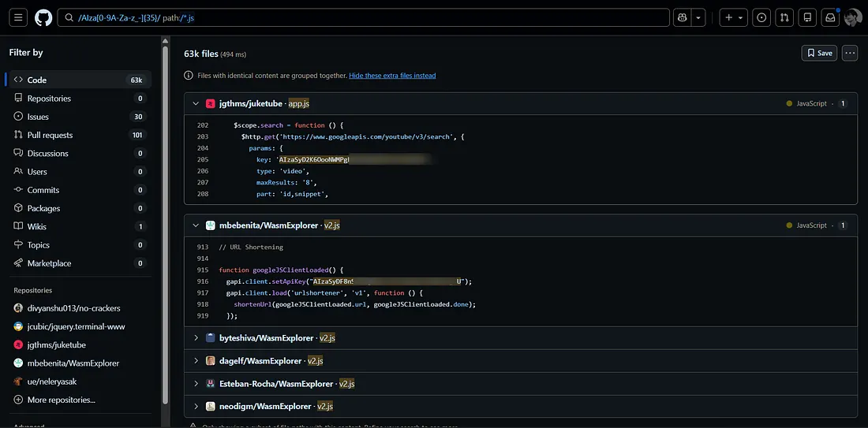This screenshot has width=868, height=428.
Task: Open the repositories icon in header
Action: point(808,17)
